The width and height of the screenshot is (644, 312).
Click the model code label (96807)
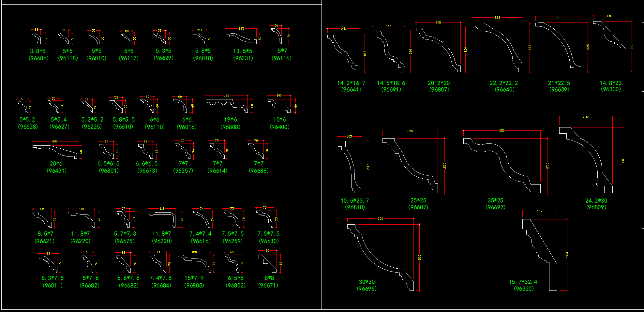pos(439,90)
